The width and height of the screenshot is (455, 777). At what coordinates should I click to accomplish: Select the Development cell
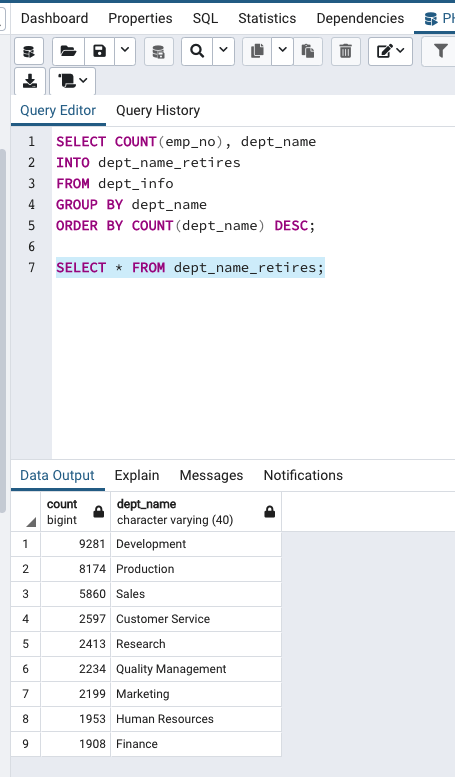click(x=196, y=544)
